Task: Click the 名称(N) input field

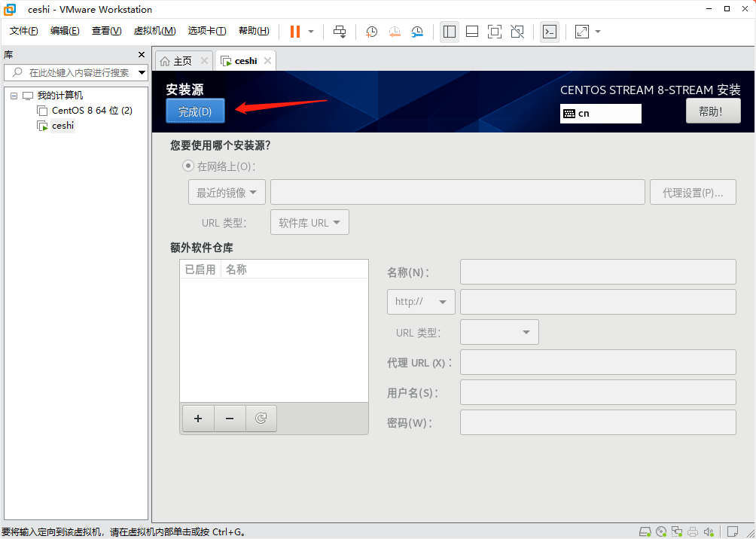Action: (598, 272)
